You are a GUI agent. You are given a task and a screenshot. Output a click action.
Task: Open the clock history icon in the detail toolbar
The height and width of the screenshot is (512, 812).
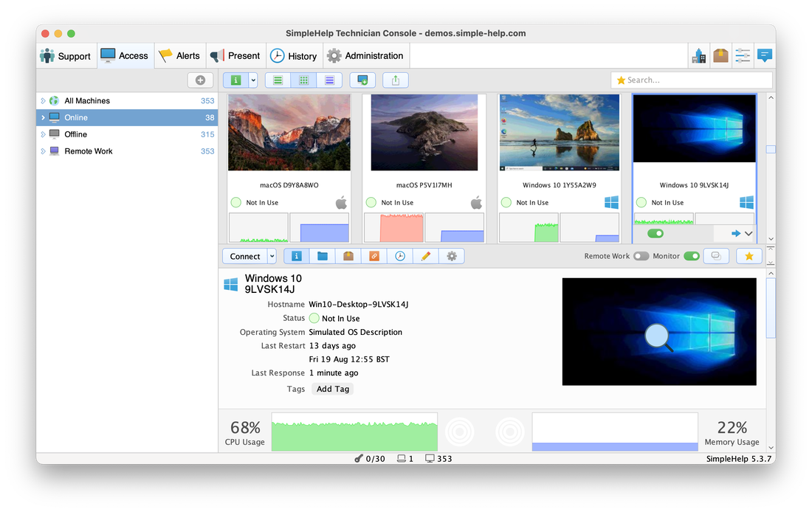(400, 256)
